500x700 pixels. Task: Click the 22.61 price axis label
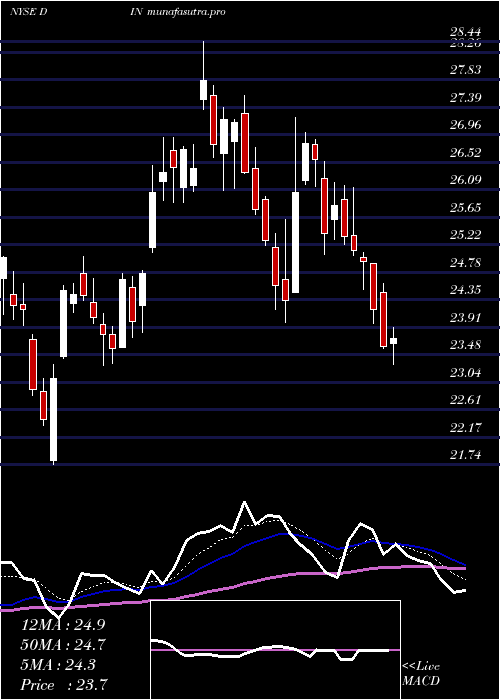coord(466,400)
